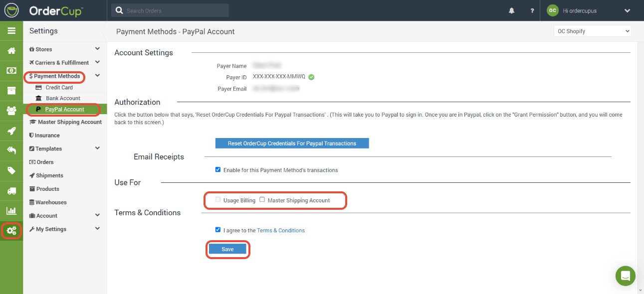The height and width of the screenshot is (294, 644).
Task: Go to the Home icon in left rail
Action: pyautogui.click(x=11, y=51)
